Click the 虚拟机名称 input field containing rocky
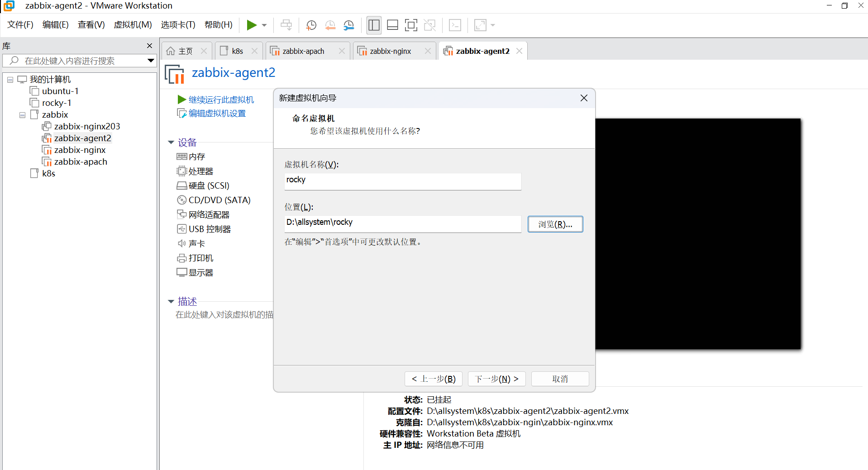Image resolution: width=868 pixels, height=470 pixels. click(403, 181)
